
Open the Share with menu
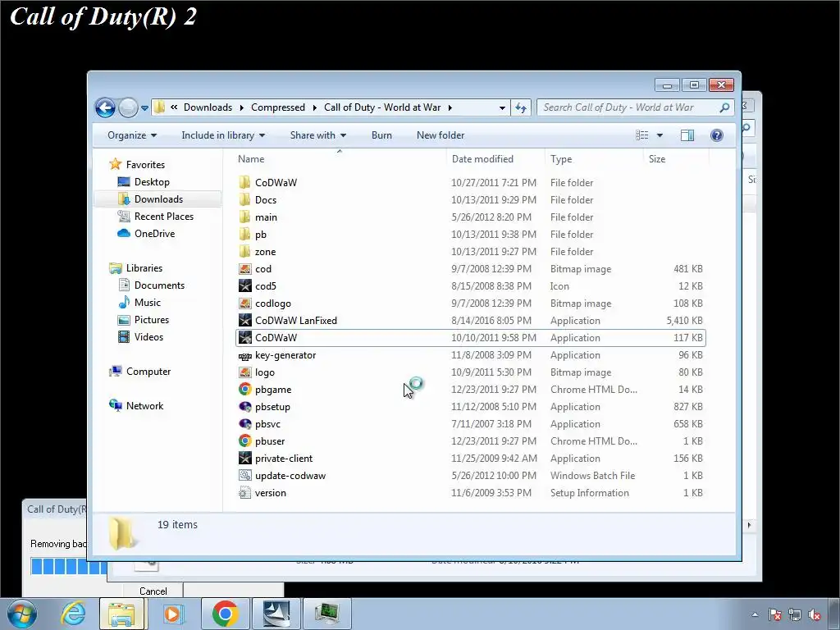click(x=317, y=135)
